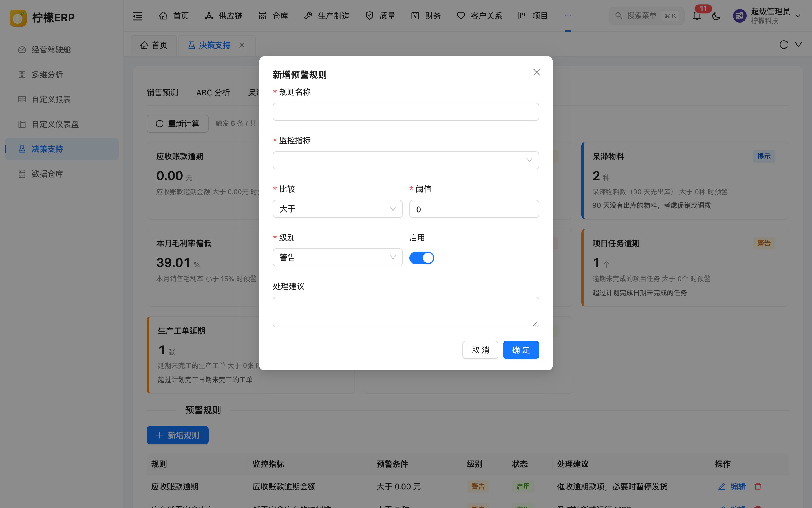This screenshot has height=508, width=812.
Task: Open the 客户关系 top menu
Action: [479, 16]
